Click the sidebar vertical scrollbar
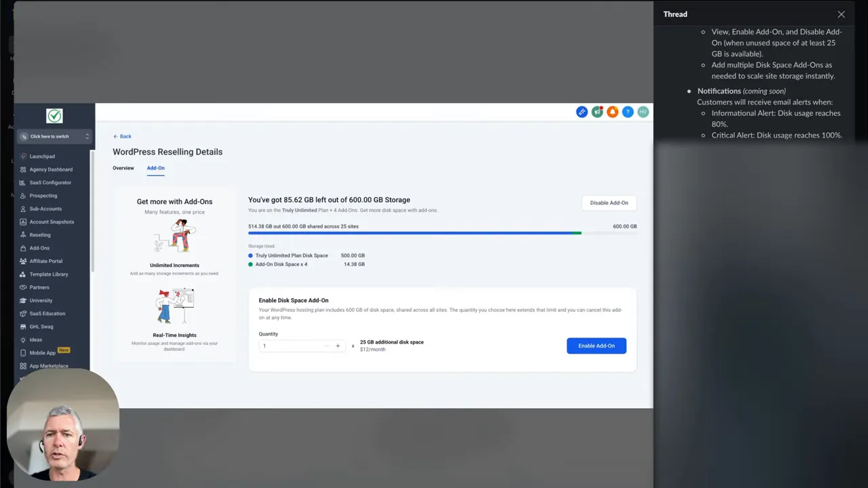This screenshot has height=488, width=868. (x=93, y=210)
